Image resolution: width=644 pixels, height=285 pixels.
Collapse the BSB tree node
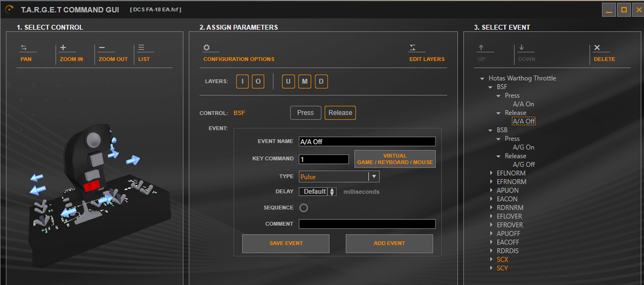pyautogui.click(x=490, y=130)
